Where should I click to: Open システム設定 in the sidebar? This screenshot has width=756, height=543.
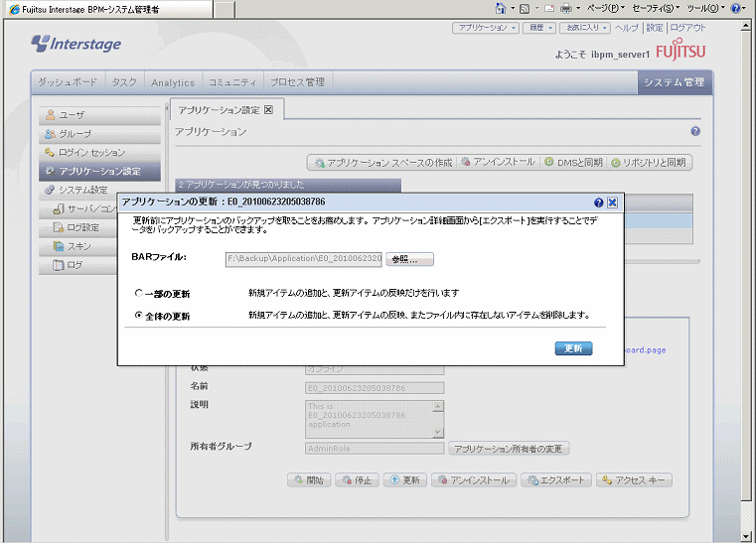click(x=78, y=190)
